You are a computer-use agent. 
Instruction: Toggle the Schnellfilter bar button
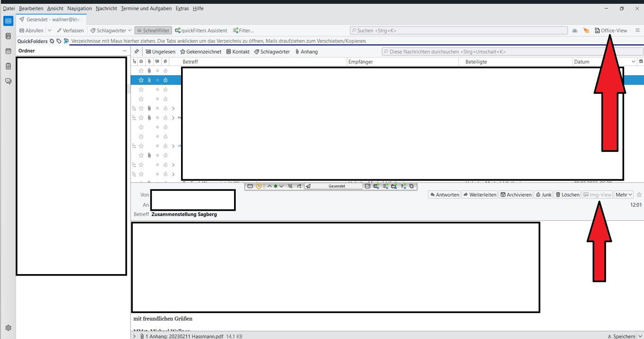pyautogui.click(x=153, y=30)
